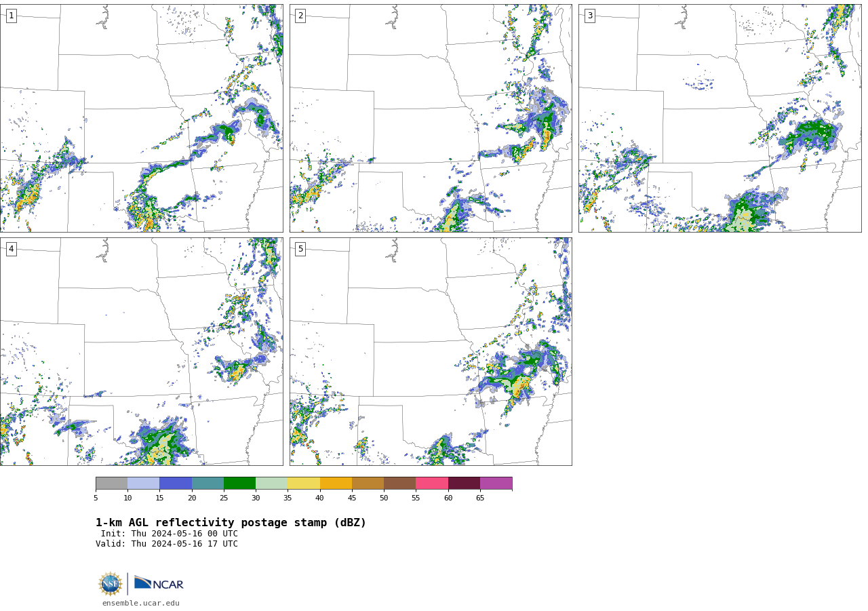The width and height of the screenshot is (868, 611).
Task: Click the yellow 35-40 dBZ swatch
Action: [x=304, y=483]
